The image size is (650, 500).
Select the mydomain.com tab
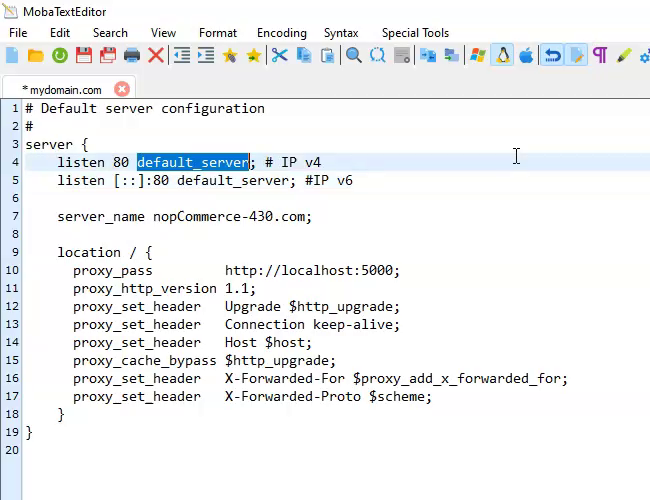[61, 89]
